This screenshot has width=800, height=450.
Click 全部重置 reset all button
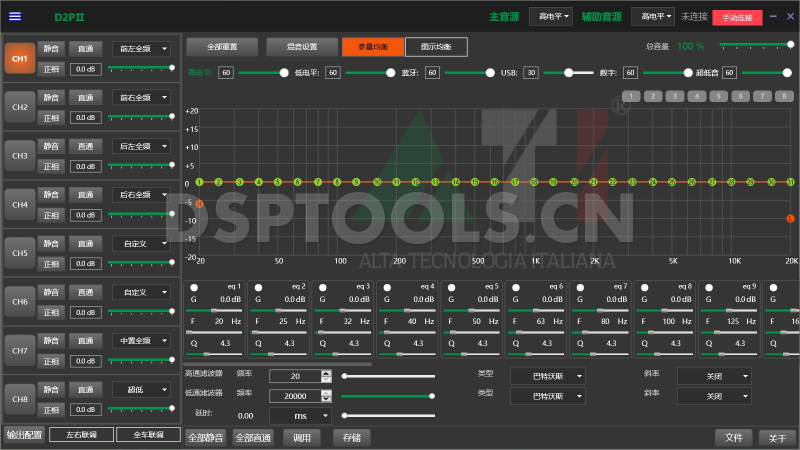coord(222,46)
